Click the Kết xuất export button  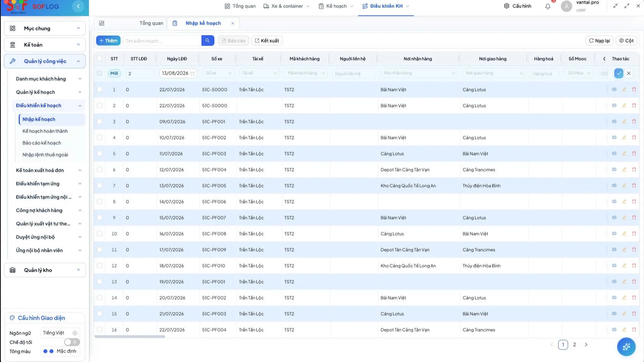coord(267,40)
